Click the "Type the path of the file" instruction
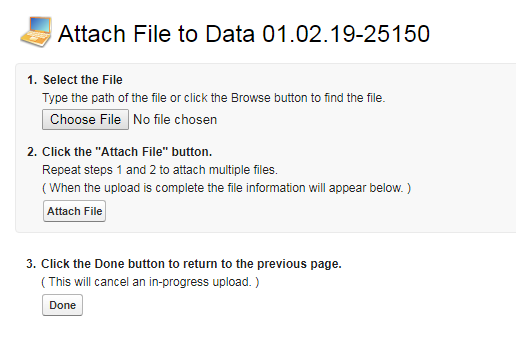The height and width of the screenshot is (362, 516). [214, 98]
